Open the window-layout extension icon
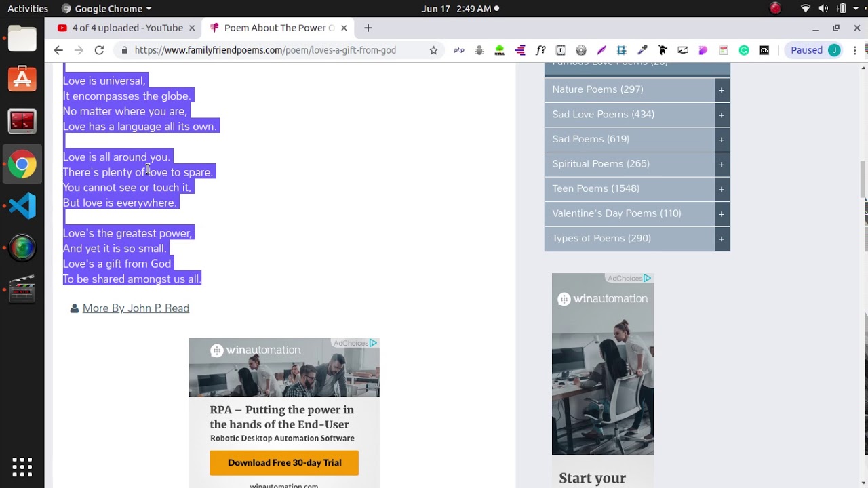Image resolution: width=868 pixels, height=488 pixels. (x=724, y=50)
